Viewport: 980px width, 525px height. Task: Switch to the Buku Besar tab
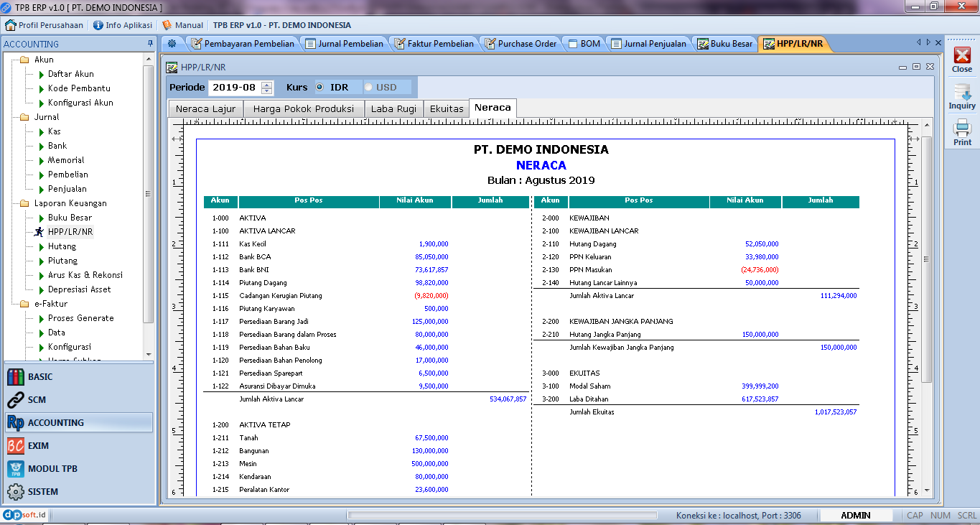725,44
